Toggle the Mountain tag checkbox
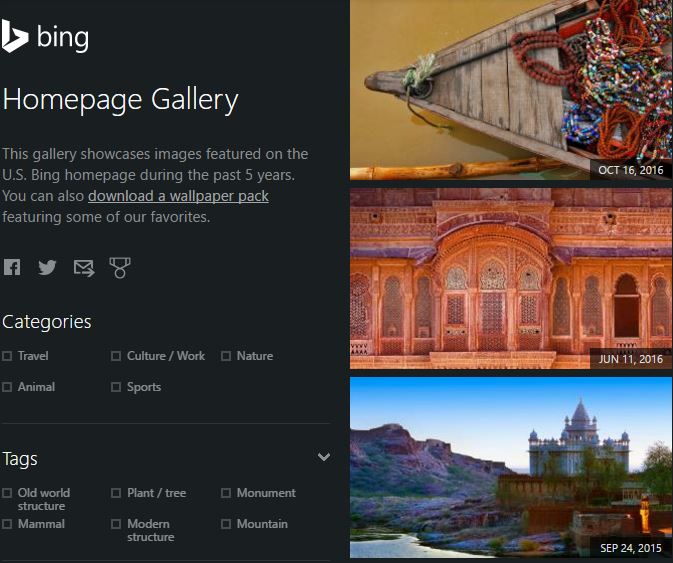The height and width of the screenshot is (563, 673). (226, 524)
